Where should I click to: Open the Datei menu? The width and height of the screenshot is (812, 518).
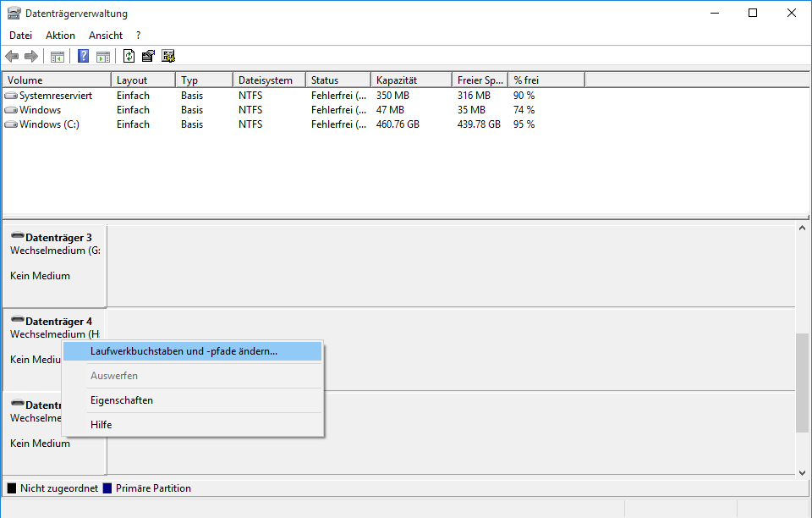tap(20, 36)
